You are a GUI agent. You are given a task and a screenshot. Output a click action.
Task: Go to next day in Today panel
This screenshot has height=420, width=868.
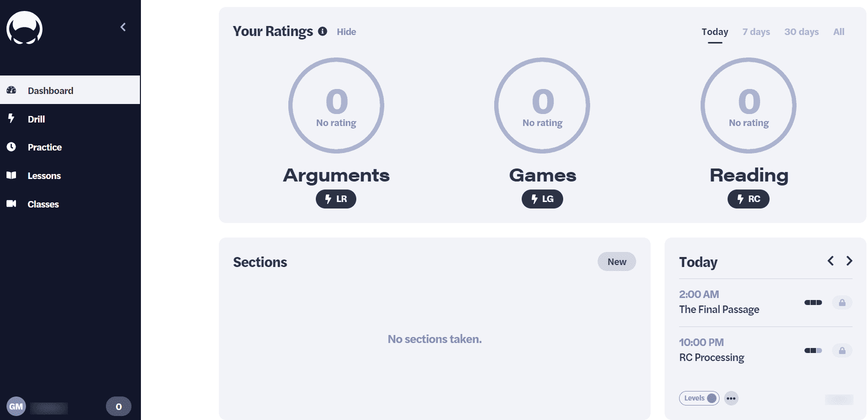(x=849, y=261)
